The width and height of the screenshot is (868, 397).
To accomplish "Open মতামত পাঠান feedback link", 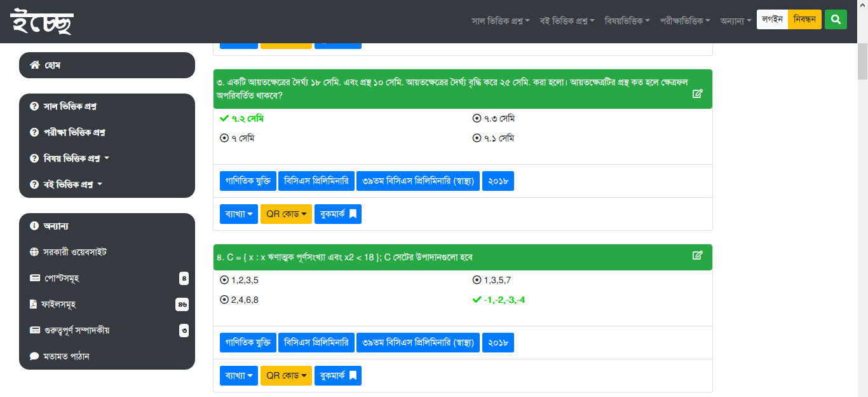I will tap(66, 356).
